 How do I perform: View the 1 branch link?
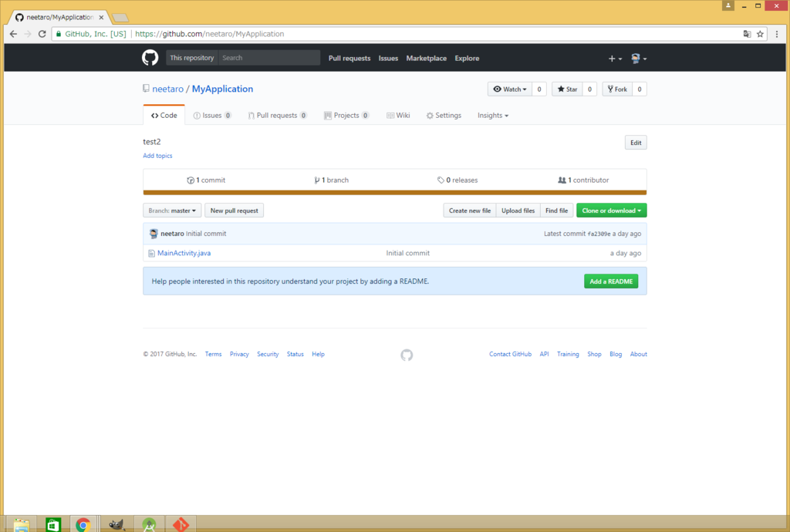pyautogui.click(x=331, y=180)
